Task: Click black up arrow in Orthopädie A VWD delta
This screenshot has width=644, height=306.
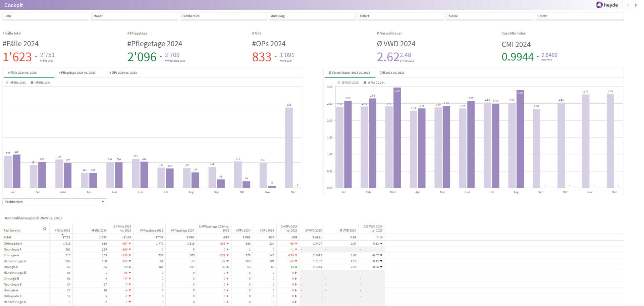Action: [381, 244]
